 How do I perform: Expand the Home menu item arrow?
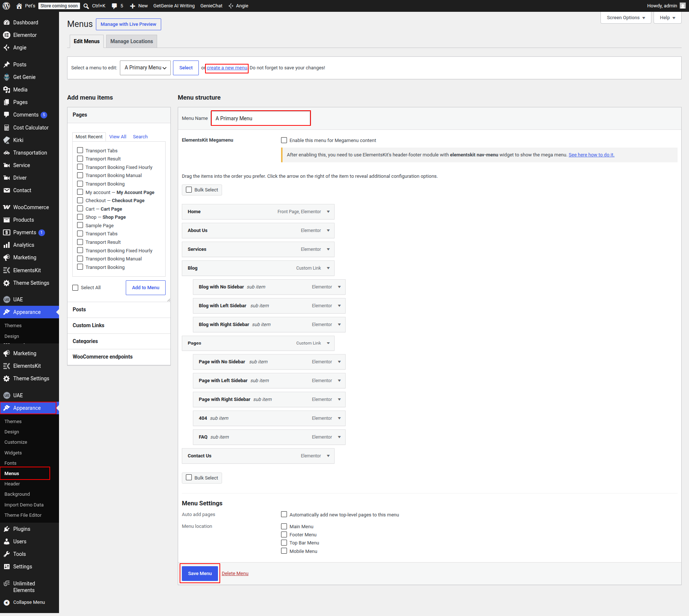[x=328, y=212]
